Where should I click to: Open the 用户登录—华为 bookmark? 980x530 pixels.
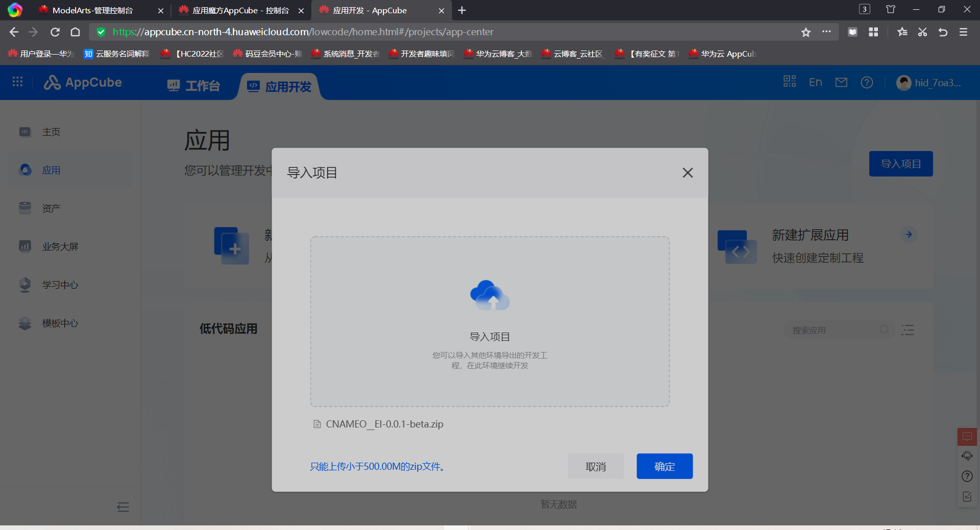point(41,54)
